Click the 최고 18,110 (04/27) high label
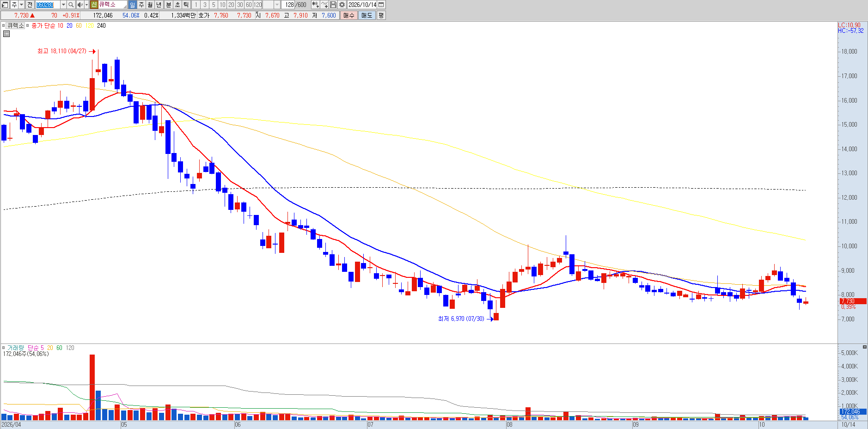This screenshot has height=429, width=868. pos(62,51)
